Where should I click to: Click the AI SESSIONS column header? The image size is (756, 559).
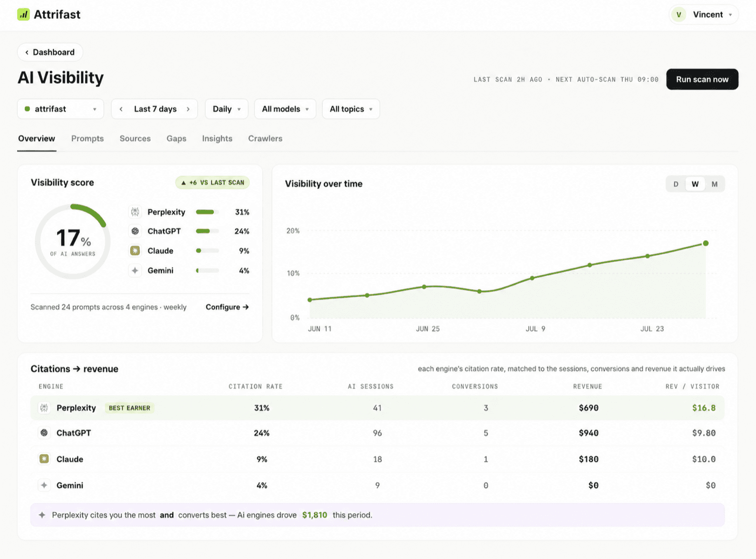pos(370,386)
